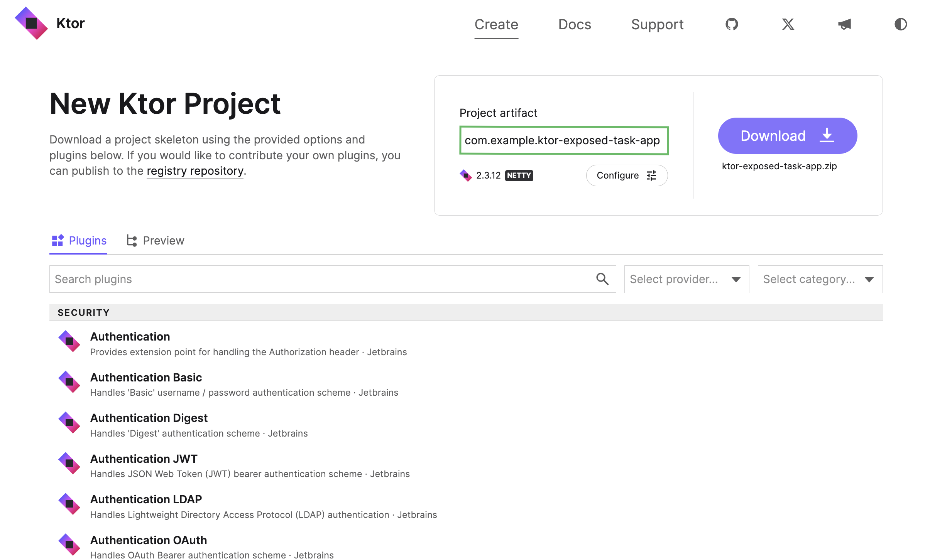This screenshot has width=930, height=560.
Task: Toggle the dark mode theme switch
Action: 901,24
